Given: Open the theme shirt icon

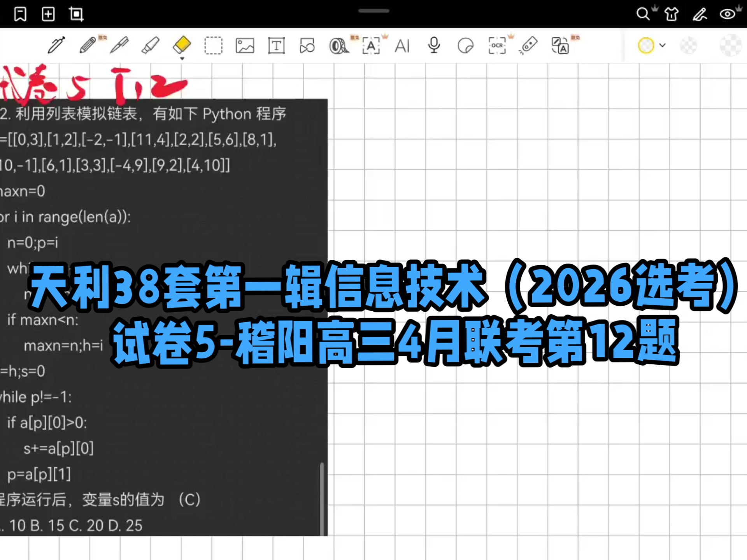Looking at the screenshot, I should pos(672,14).
